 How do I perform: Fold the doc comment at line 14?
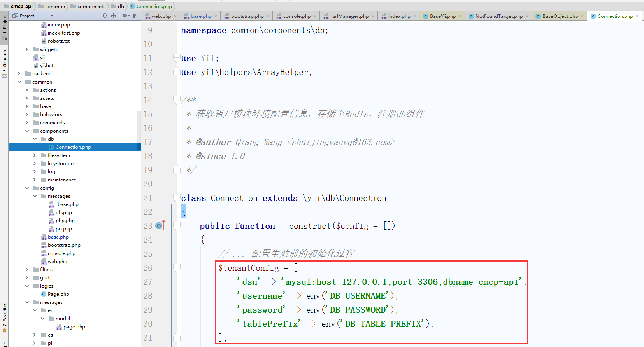(x=177, y=100)
